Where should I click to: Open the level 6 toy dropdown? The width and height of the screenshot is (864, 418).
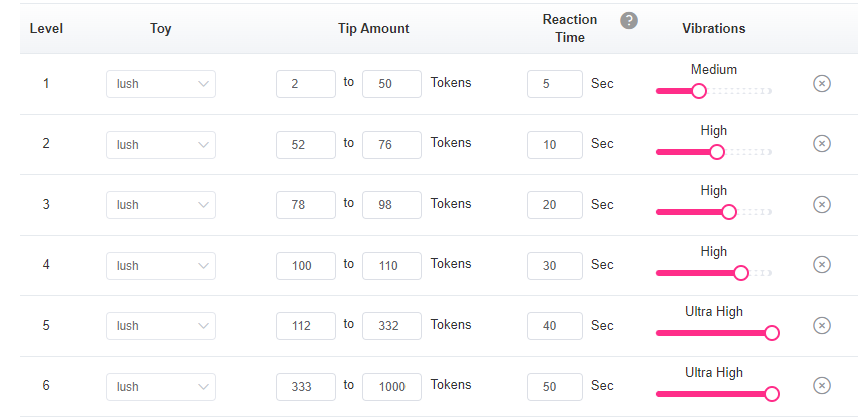pyautogui.click(x=161, y=387)
